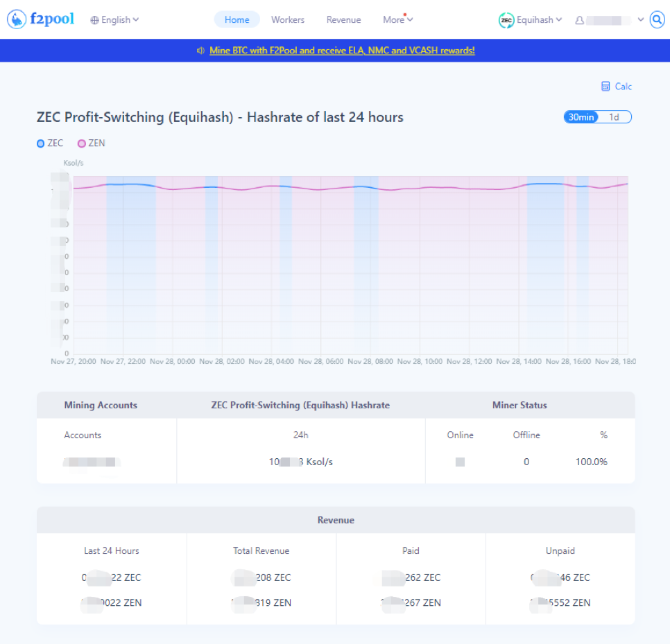The width and height of the screenshot is (670, 644).
Task: Click the blurred account name under Accounts
Action: 92,462
